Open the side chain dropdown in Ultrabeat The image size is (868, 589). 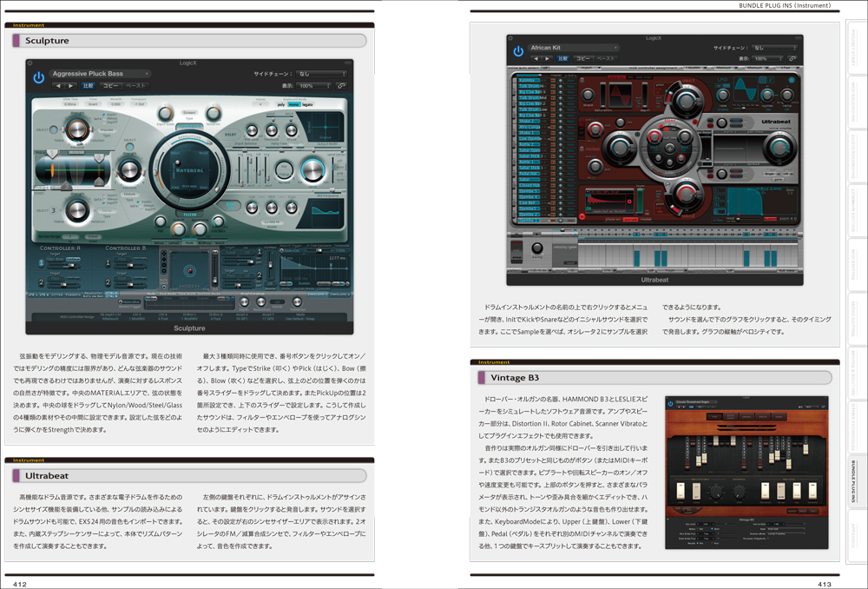point(774,48)
